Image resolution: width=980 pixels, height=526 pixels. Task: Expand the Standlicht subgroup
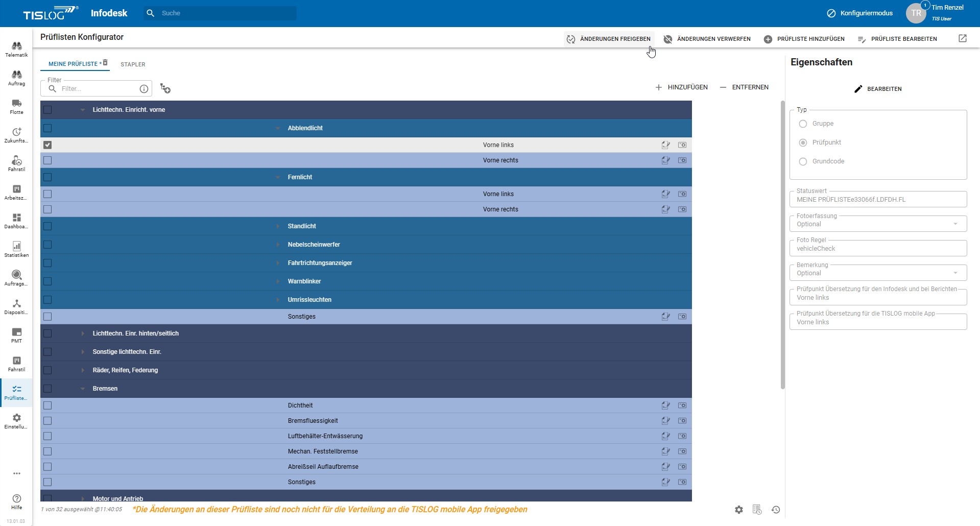278,226
